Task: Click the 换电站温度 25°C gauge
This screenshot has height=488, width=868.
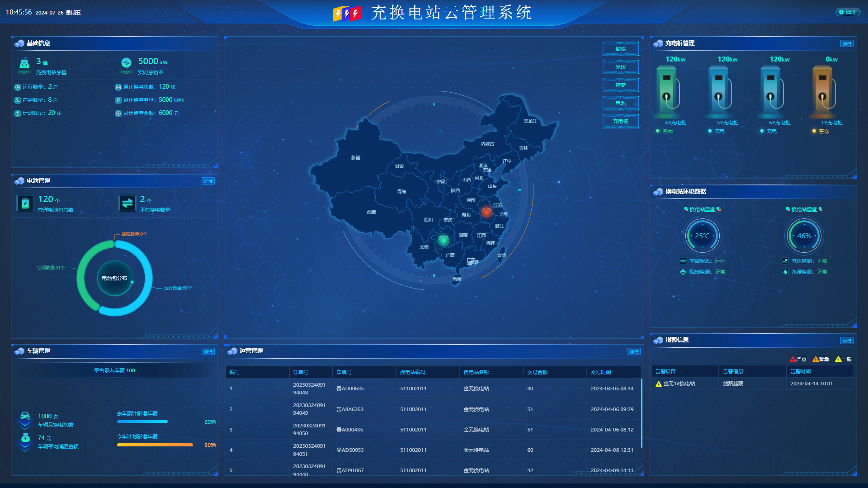Action: click(702, 236)
